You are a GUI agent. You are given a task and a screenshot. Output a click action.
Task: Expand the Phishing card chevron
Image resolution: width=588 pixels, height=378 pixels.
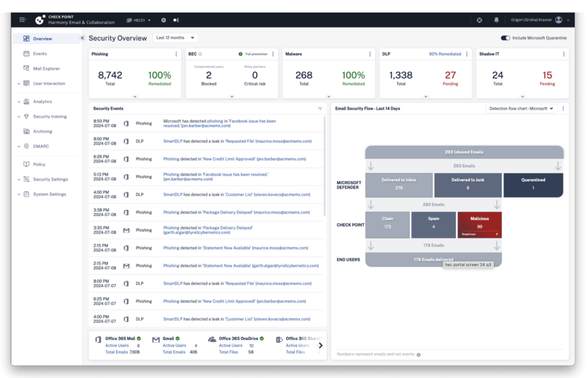tap(135, 97)
